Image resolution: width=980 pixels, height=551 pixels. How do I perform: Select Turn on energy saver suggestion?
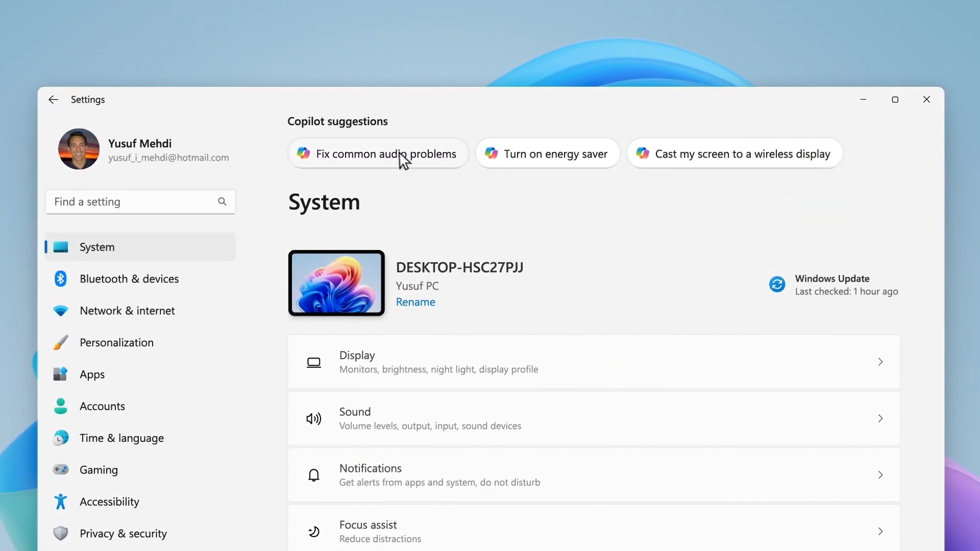coord(548,154)
